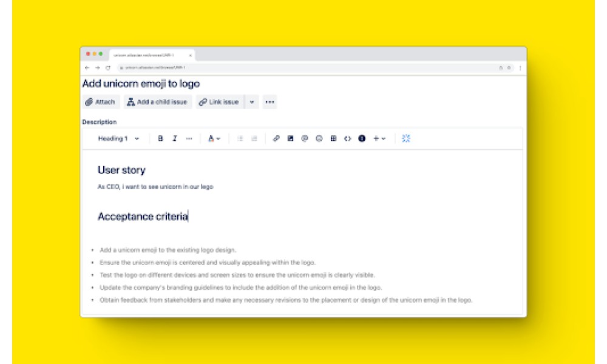Expand dropdown arrow beside Link issue
This screenshot has width=607, height=364.
(252, 102)
